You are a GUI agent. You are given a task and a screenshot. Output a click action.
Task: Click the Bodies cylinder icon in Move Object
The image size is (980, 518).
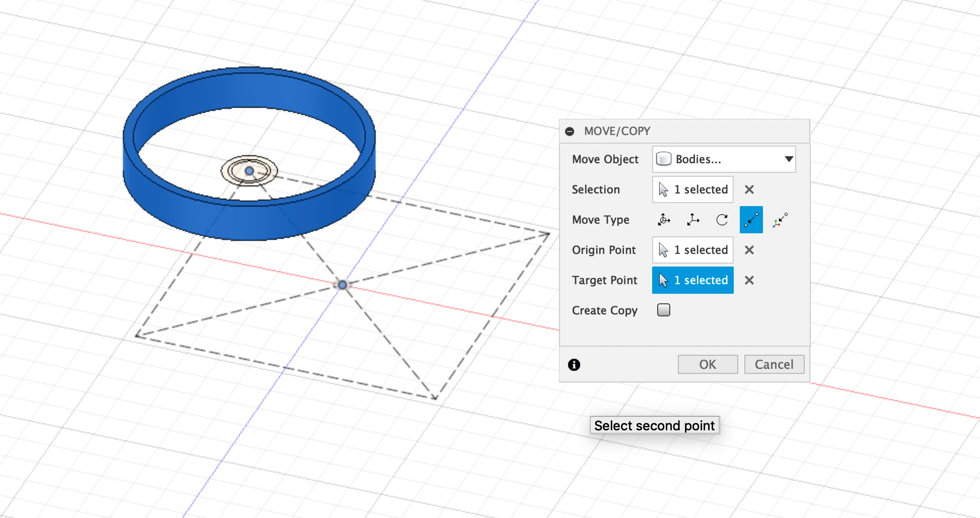[665, 159]
